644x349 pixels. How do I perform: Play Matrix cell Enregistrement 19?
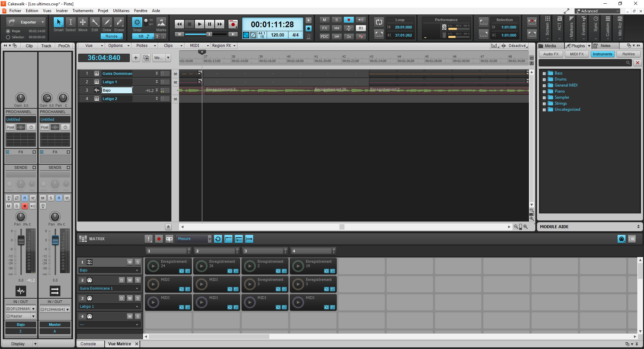click(298, 266)
